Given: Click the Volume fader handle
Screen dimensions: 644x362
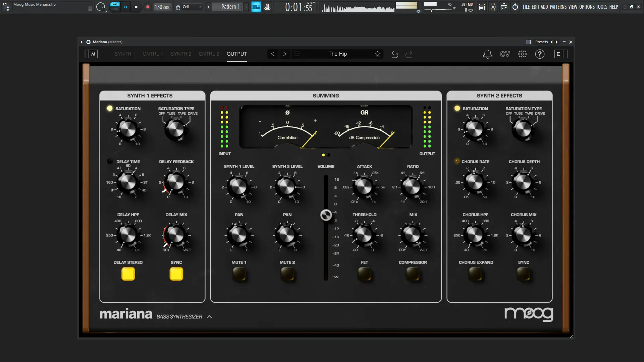Looking at the screenshot, I should [326, 215].
